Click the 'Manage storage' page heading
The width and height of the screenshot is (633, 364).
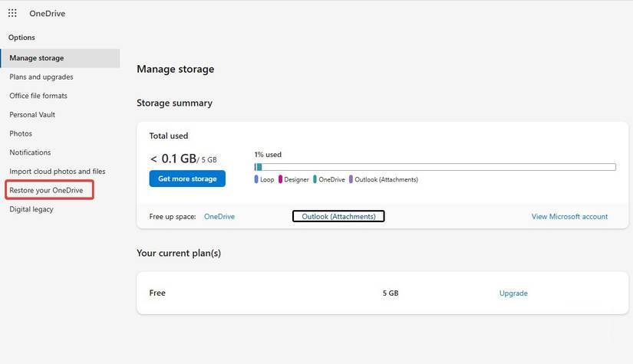click(x=175, y=69)
